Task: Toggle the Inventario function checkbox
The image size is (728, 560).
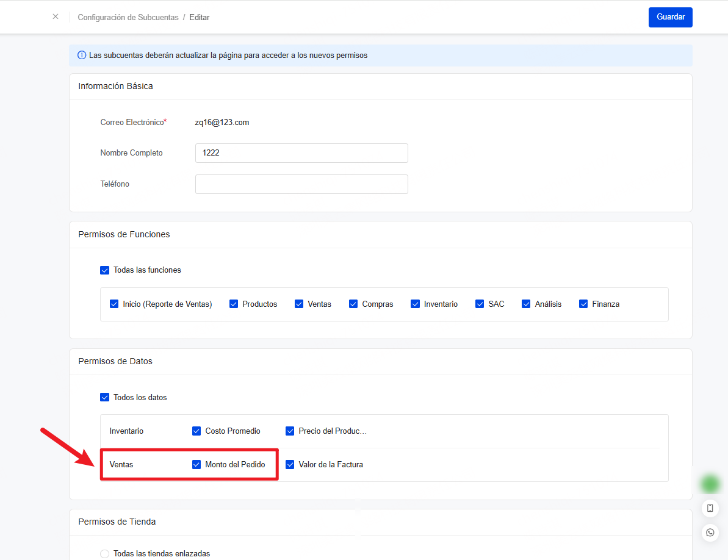Action: [x=416, y=304]
